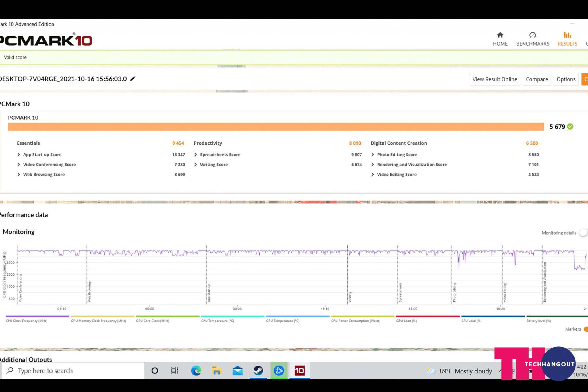Click Digital Content Creation score 6 500

click(x=532, y=143)
